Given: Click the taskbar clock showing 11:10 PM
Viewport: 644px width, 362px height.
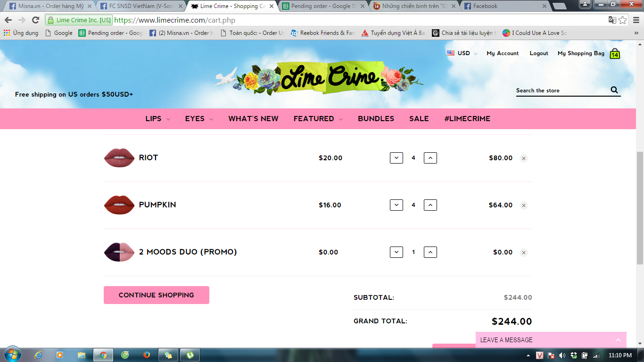Looking at the screenshot, I should tap(620, 355).
